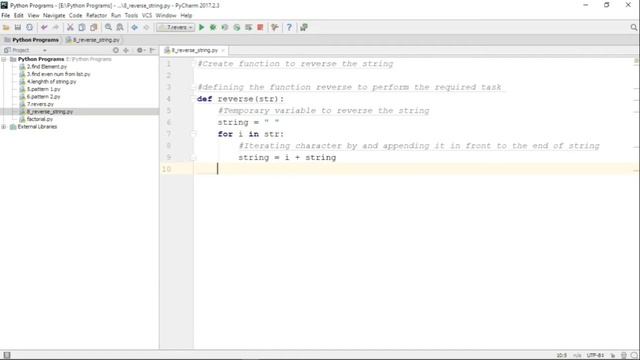Hide the Project tool window
The height and width of the screenshot is (360, 640).
(x=152, y=50)
